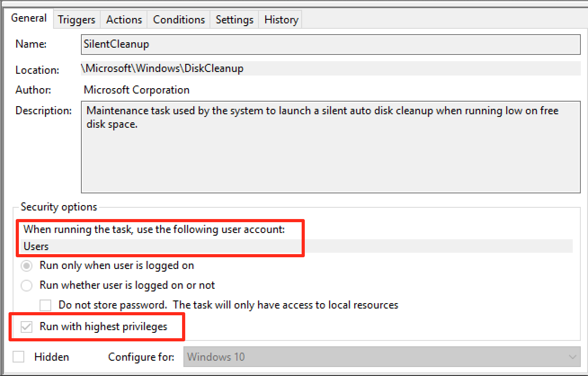Enable the Hidden checkbox
The width and height of the screenshot is (588, 376).
coord(18,357)
